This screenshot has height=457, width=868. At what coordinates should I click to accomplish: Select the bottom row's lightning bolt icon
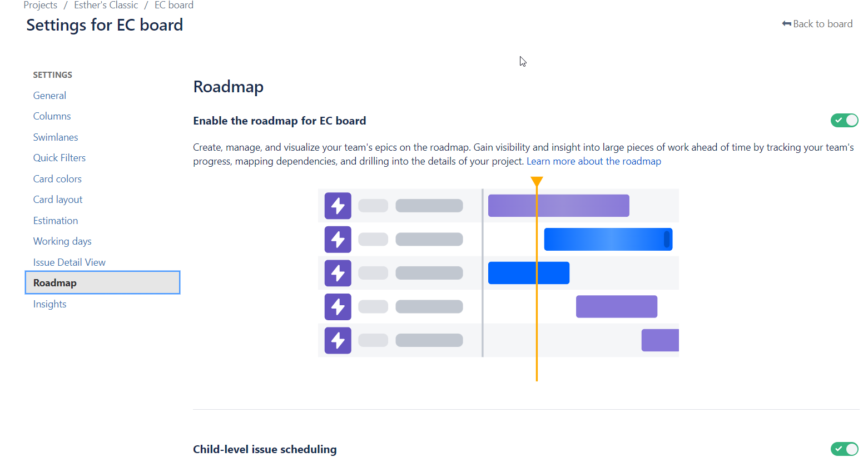click(x=338, y=340)
